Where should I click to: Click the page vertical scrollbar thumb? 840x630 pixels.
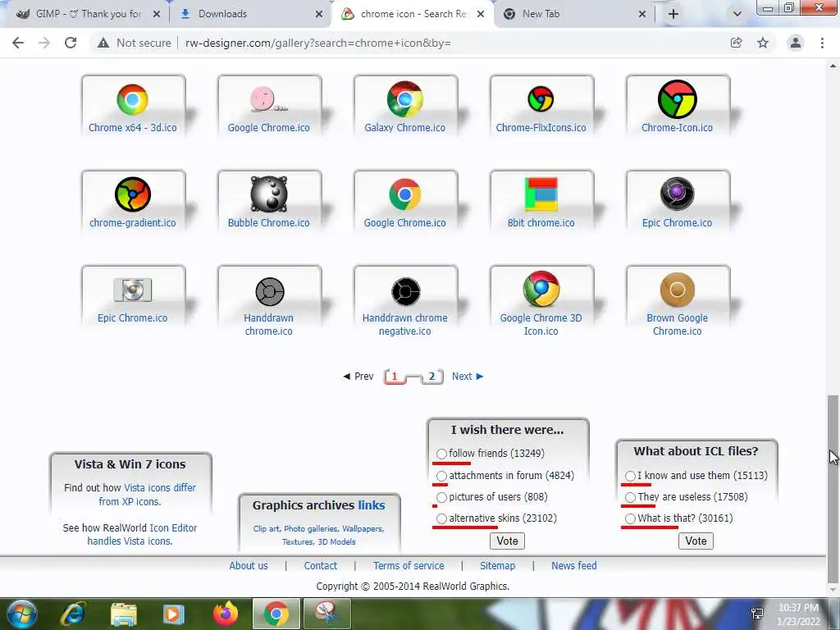(833, 489)
